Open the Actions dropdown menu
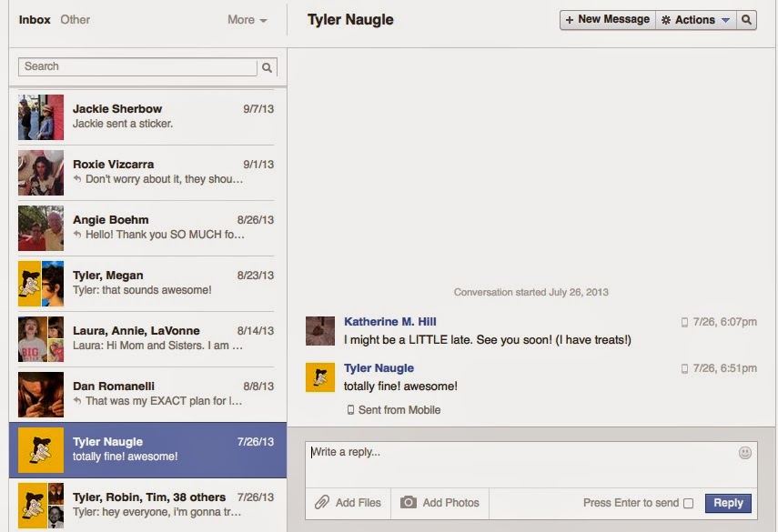 click(x=695, y=20)
